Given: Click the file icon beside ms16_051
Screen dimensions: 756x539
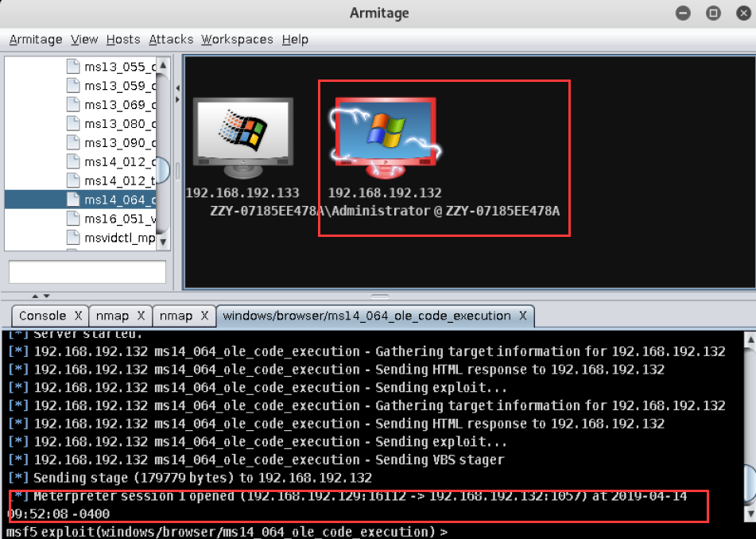Looking at the screenshot, I should [x=73, y=219].
